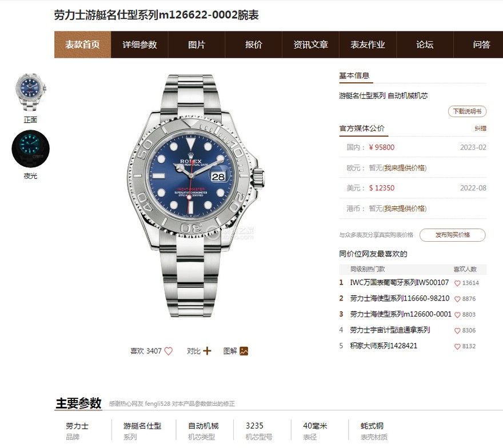Click heart icon next to 8876
Viewport: 503px width, 448px height.
click(x=457, y=299)
